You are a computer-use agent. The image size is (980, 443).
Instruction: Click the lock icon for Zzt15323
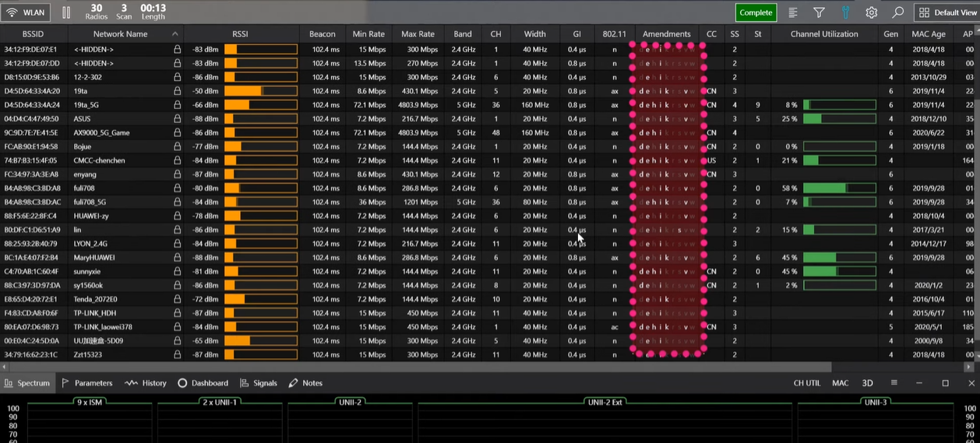pyautogui.click(x=178, y=355)
